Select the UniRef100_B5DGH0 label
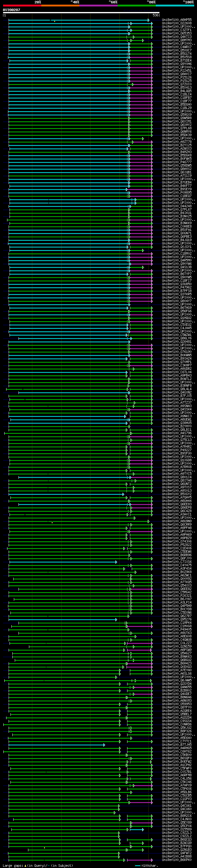 click(x=177, y=104)
